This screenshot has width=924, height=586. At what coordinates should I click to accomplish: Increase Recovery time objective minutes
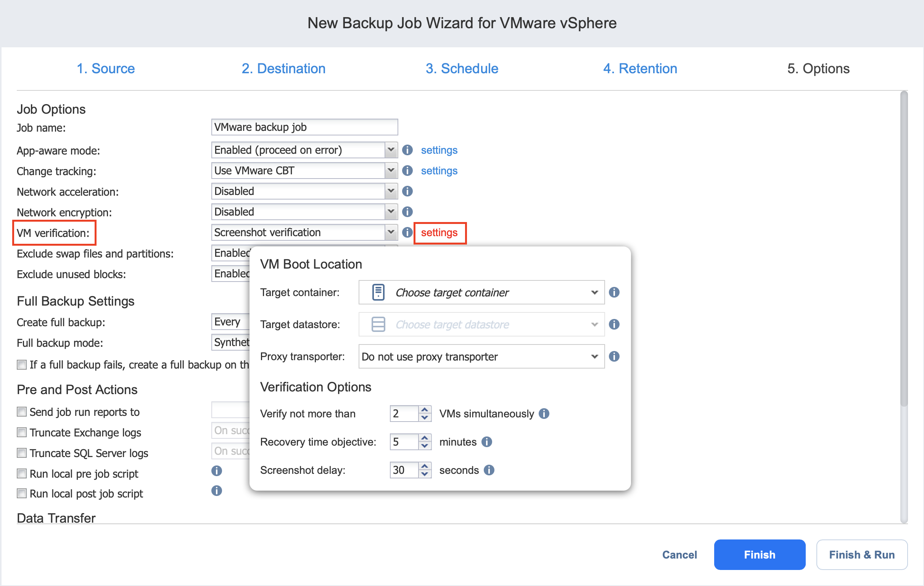(425, 438)
